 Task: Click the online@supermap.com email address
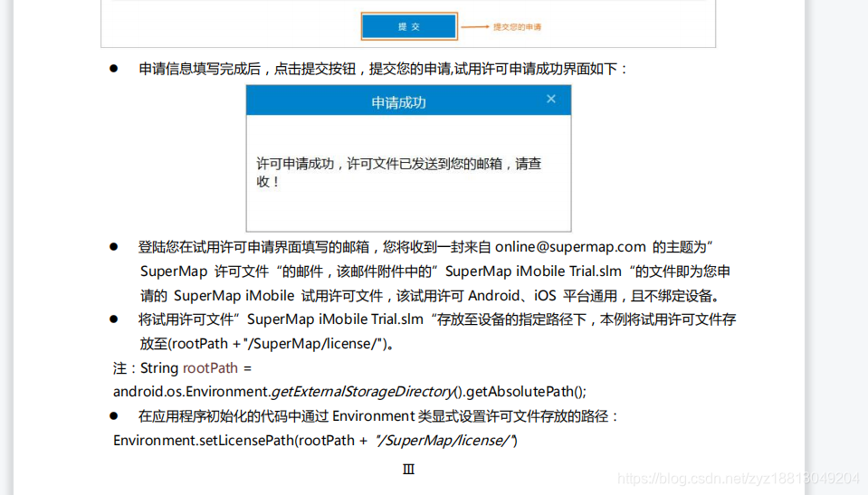pyautogui.click(x=570, y=247)
